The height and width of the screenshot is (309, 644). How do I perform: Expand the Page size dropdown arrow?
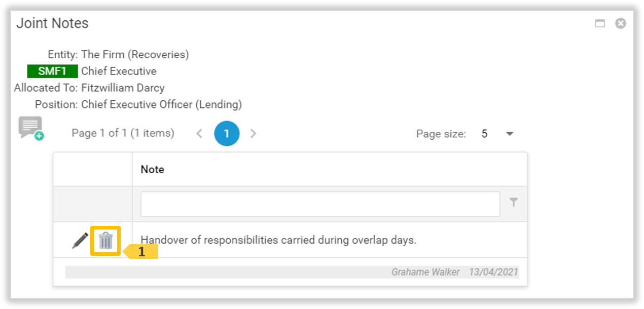point(510,134)
